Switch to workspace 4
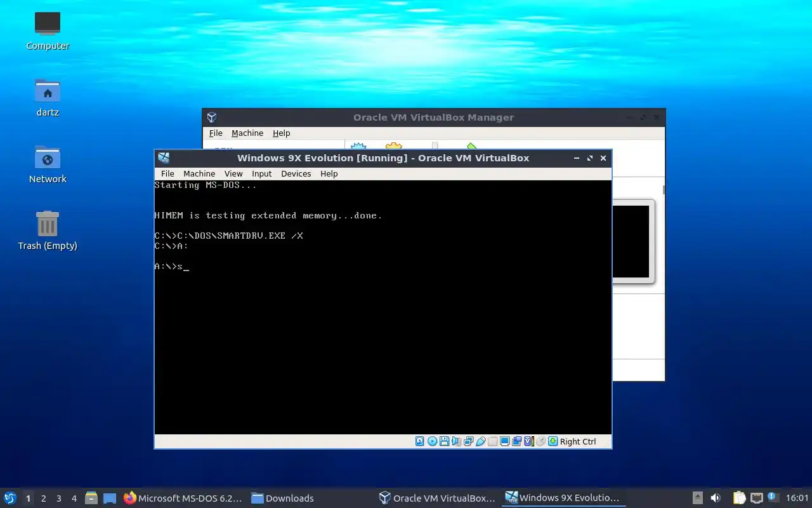 point(74,498)
